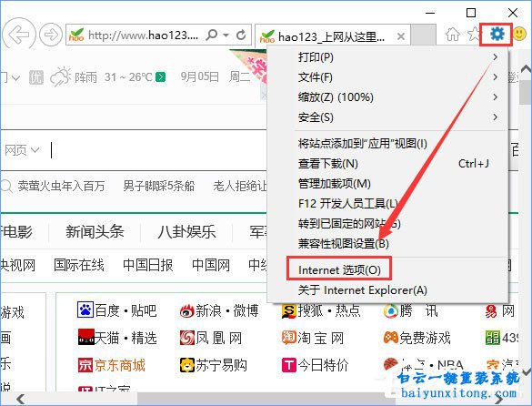Click the vertical scrollbar up arrow

point(526,69)
